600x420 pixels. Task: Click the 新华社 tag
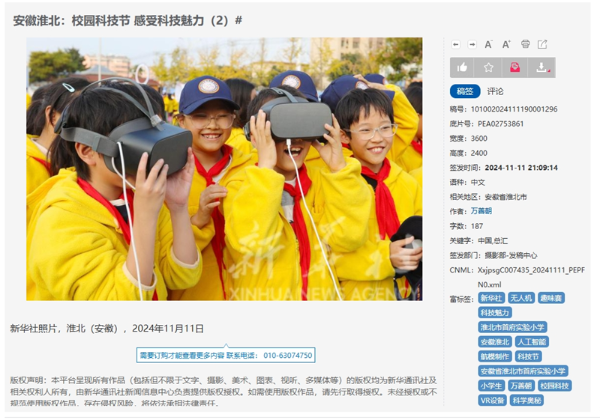(x=491, y=298)
